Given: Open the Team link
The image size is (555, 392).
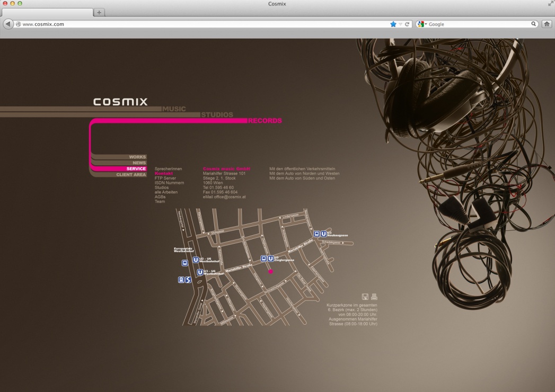Looking at the screenshot, I should (160, 201).
